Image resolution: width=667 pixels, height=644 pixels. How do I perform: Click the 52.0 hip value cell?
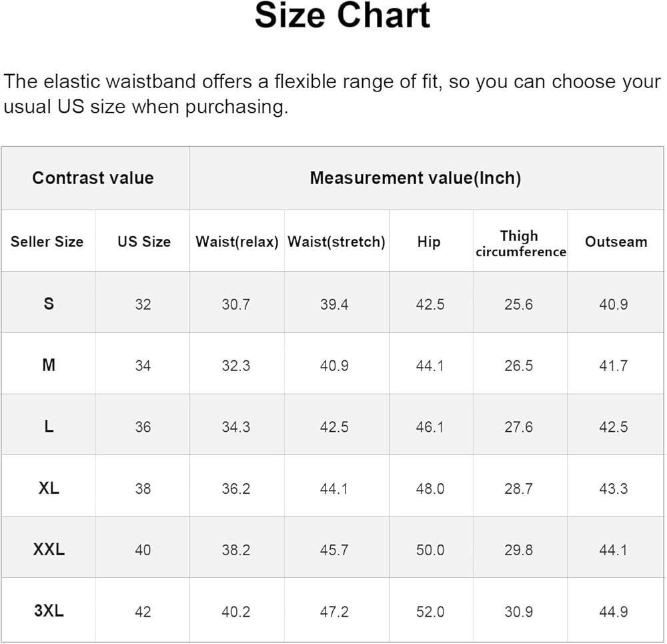(x=430, y=611)
